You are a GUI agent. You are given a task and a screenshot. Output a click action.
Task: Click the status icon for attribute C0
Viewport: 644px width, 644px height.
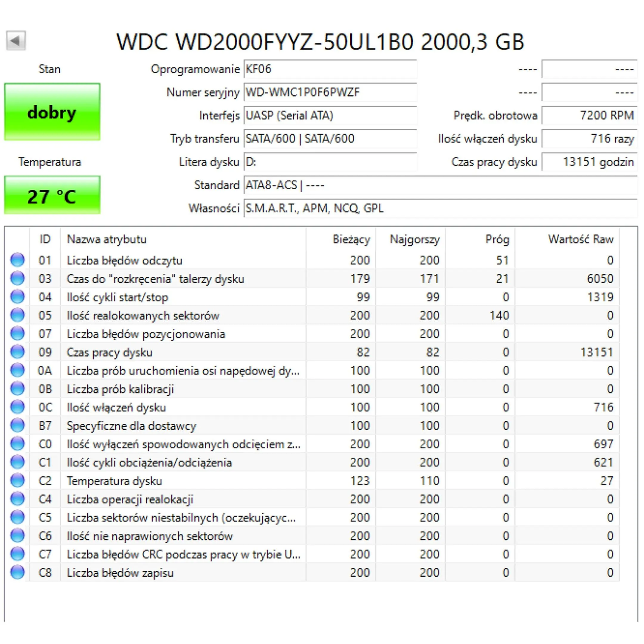pos(17,444)
